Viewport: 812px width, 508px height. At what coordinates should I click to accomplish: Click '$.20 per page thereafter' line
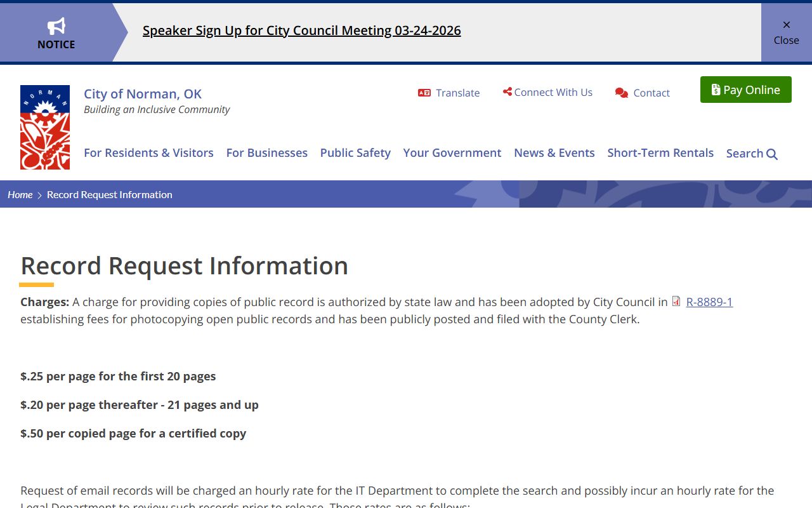click(140, 405)
